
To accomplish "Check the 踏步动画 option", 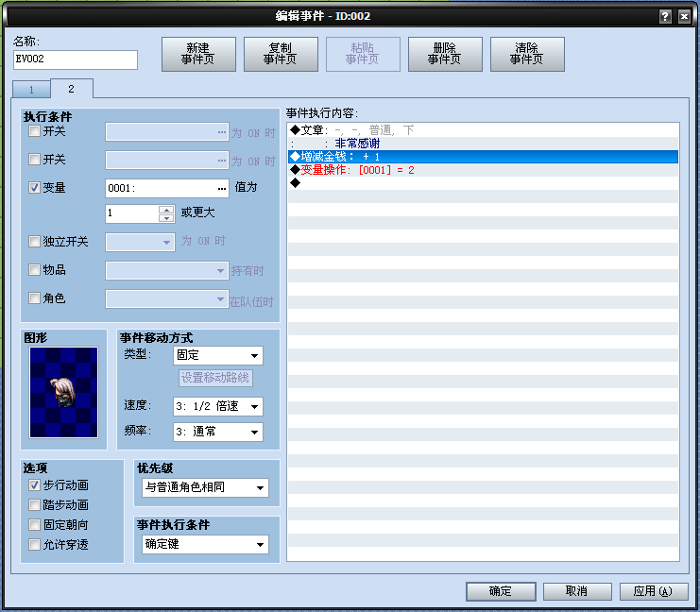I will point(34,505).
